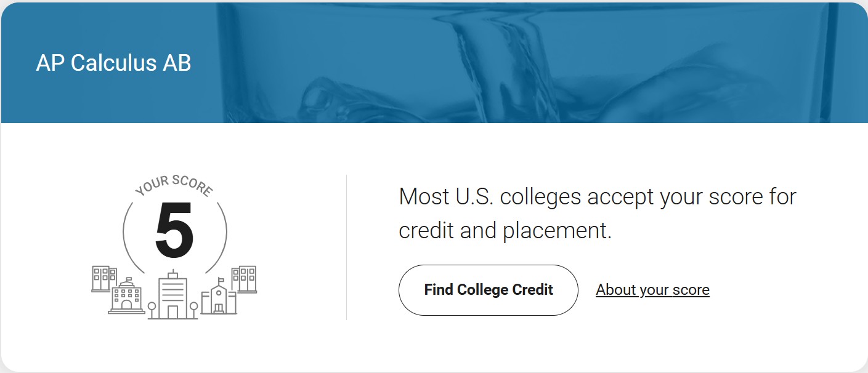868x373 pixels.
Task: Click the 'credit and placement.' text line
Action: 505,231
